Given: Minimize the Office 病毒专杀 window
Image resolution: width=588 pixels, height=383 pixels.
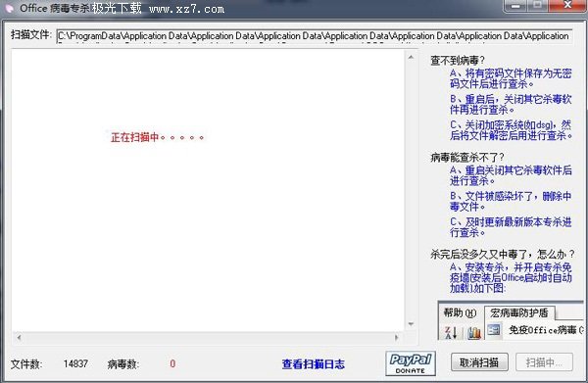Looking at the screenshot, I should 515,5.
